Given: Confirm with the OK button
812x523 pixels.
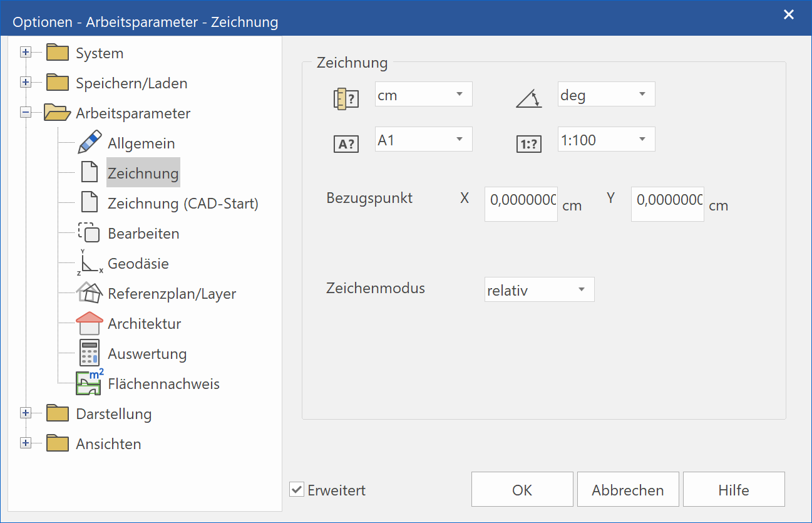Looking at the screenshot, I should point(522,489).
